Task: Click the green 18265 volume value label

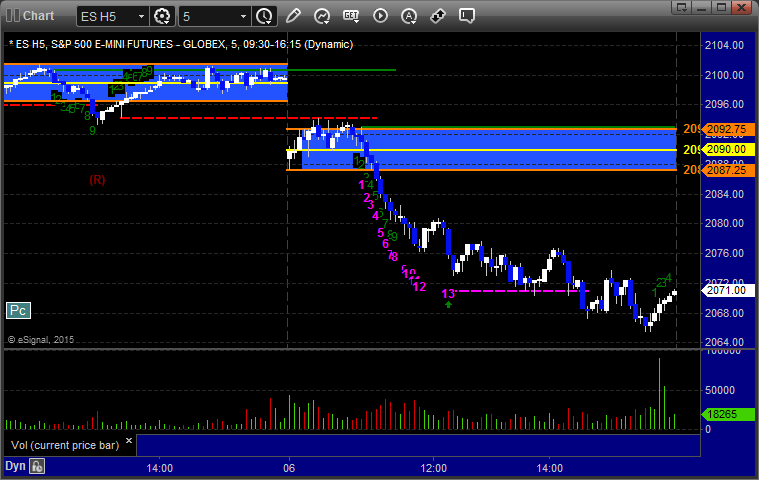Action: point(723,413)
